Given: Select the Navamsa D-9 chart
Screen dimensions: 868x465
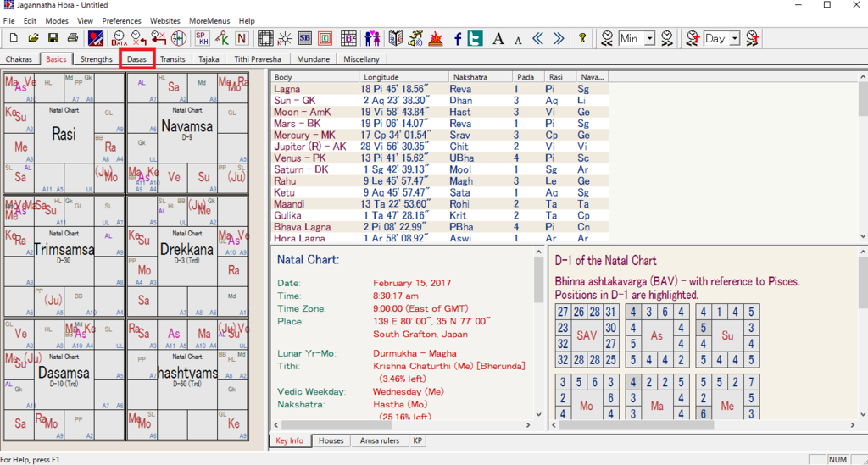Looking at the screenshot, I should (x=187, y=133).
